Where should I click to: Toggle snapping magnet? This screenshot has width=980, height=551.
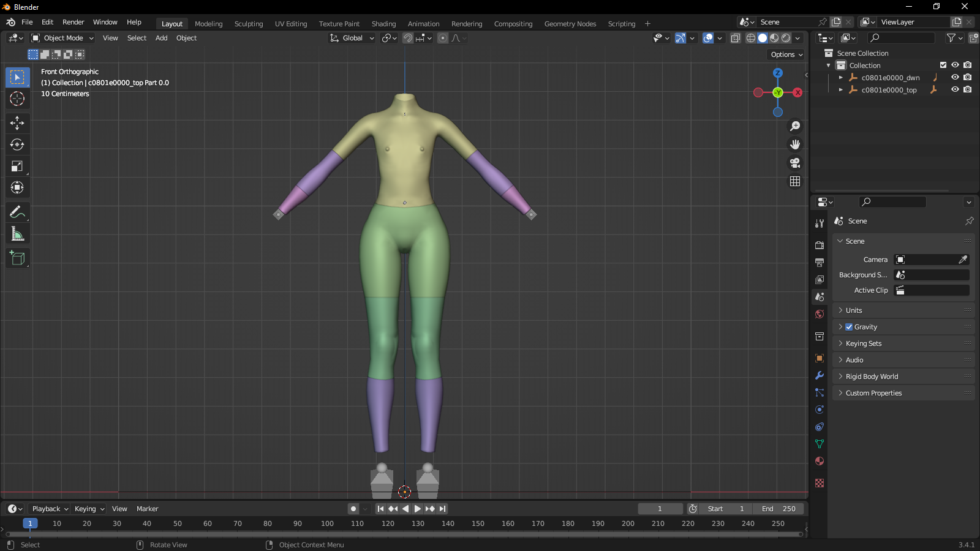pyautogui.click(x=408, y=38)
